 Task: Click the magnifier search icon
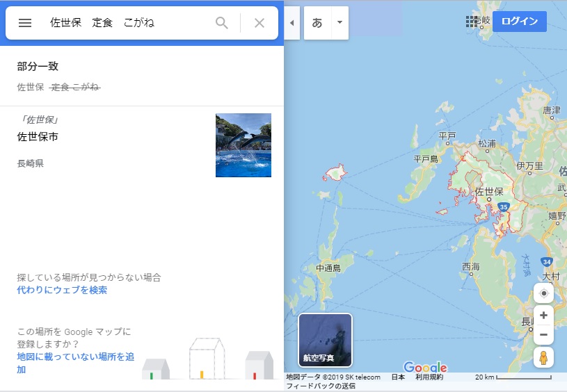coord(222,23)
